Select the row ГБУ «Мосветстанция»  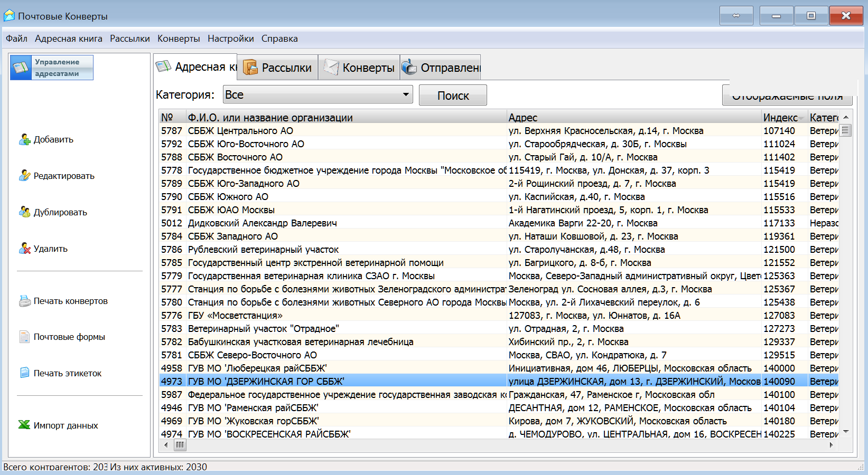click(x=499, y=315)
